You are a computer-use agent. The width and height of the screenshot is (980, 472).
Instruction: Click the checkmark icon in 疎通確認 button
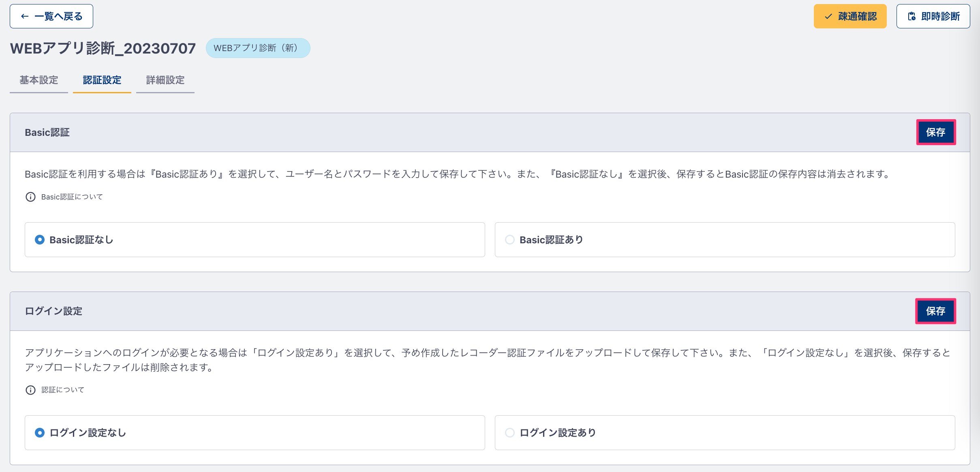(828, 16)
